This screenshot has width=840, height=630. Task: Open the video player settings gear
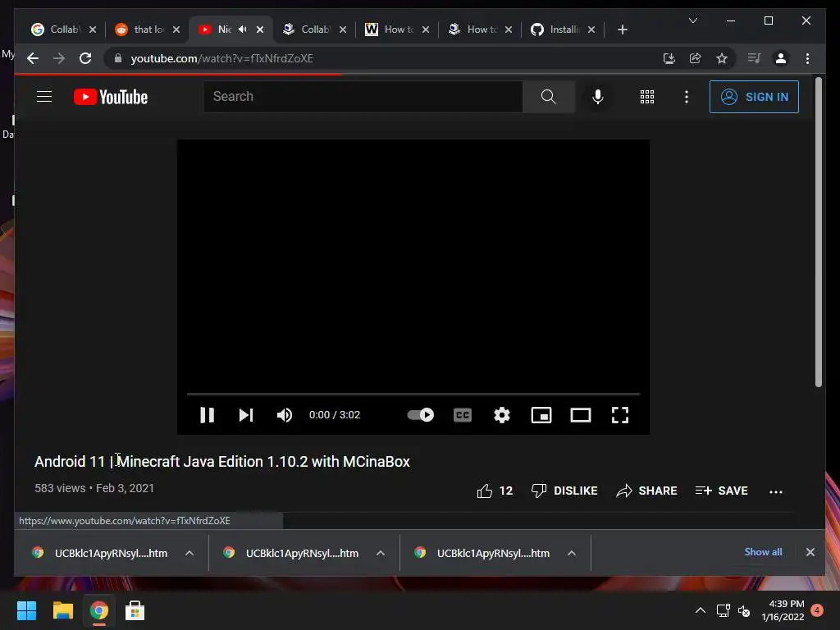502,414
